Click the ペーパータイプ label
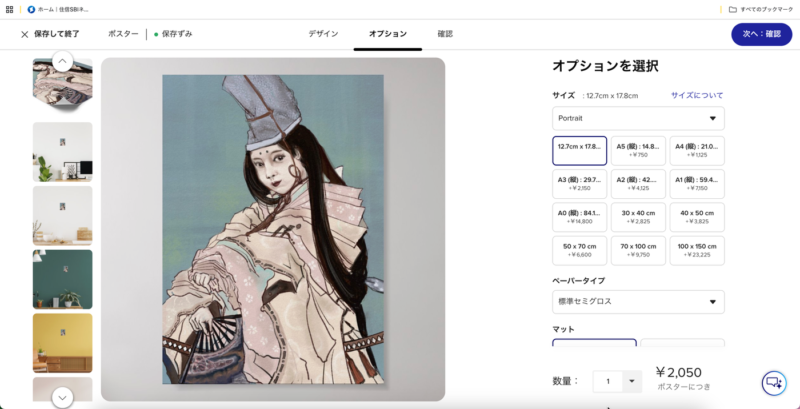 (579, 280)
